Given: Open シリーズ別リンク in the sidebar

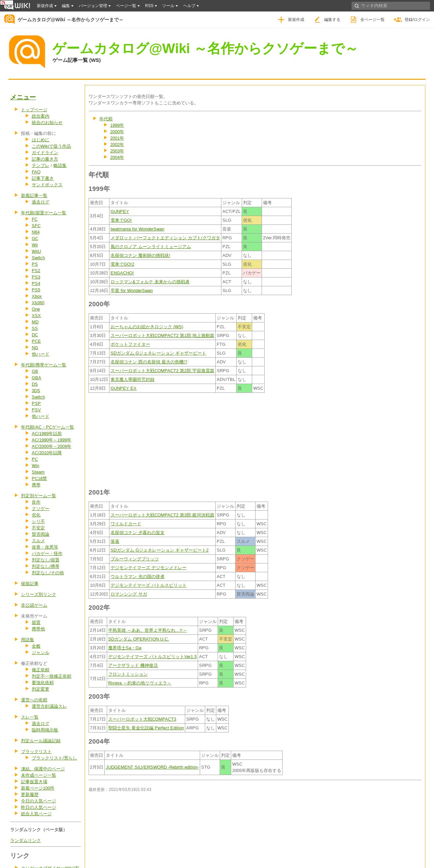Looking at the screenshot, I should click(x=39, y=595).
